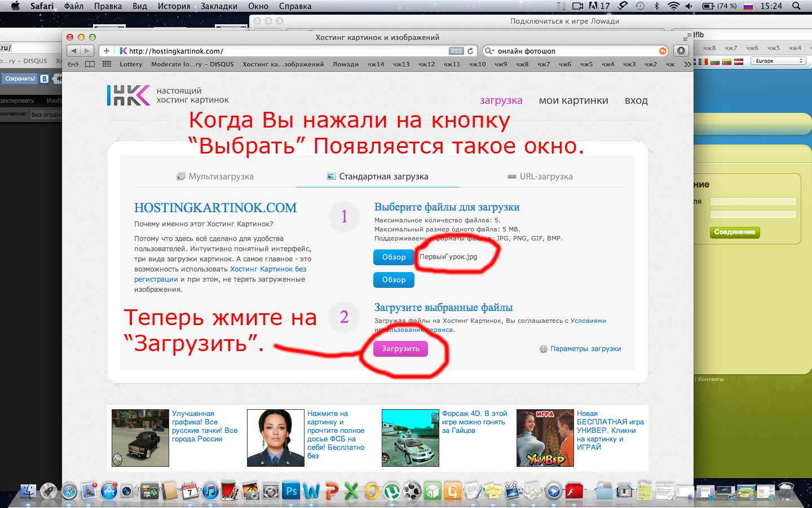Open the Time Machine menu bar icon
This screenshot has width=812, height=508.
(x=640, y=6)
